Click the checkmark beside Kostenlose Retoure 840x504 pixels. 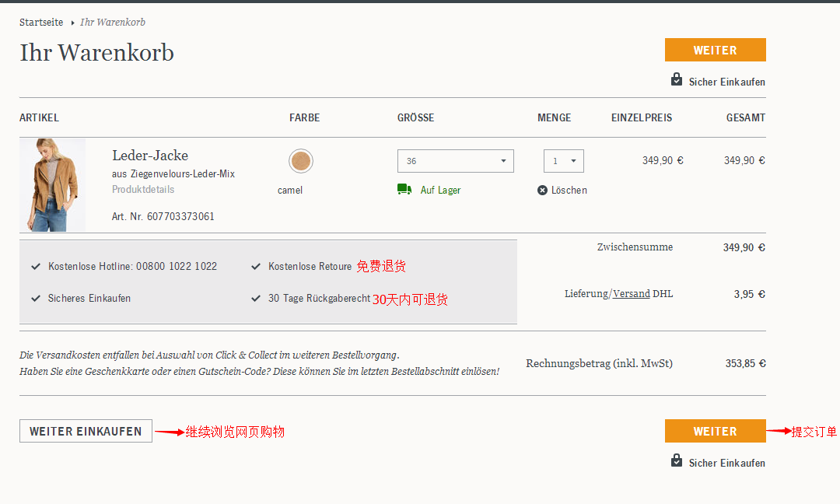pos(256,267)
